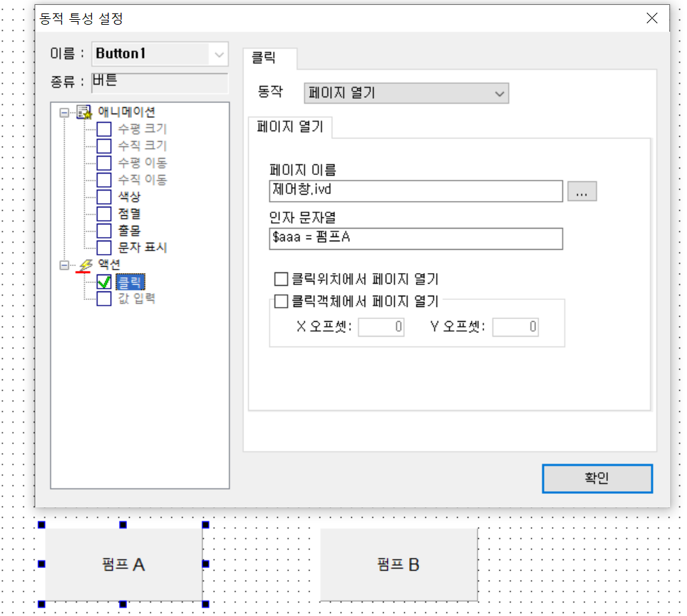Screen dimensions: 687x616
Task: Click the 애니메이션 tree node icon
Action: 84,112
